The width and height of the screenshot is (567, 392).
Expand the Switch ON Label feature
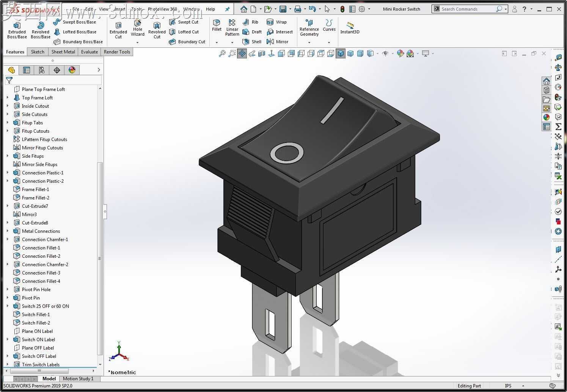(x=8, y=339)
